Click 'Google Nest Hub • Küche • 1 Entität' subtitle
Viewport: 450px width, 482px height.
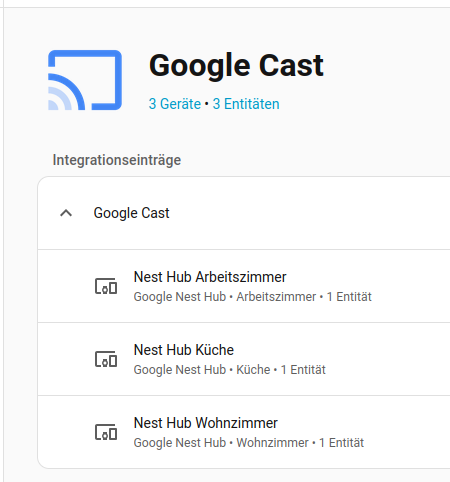tap(229, 370)
